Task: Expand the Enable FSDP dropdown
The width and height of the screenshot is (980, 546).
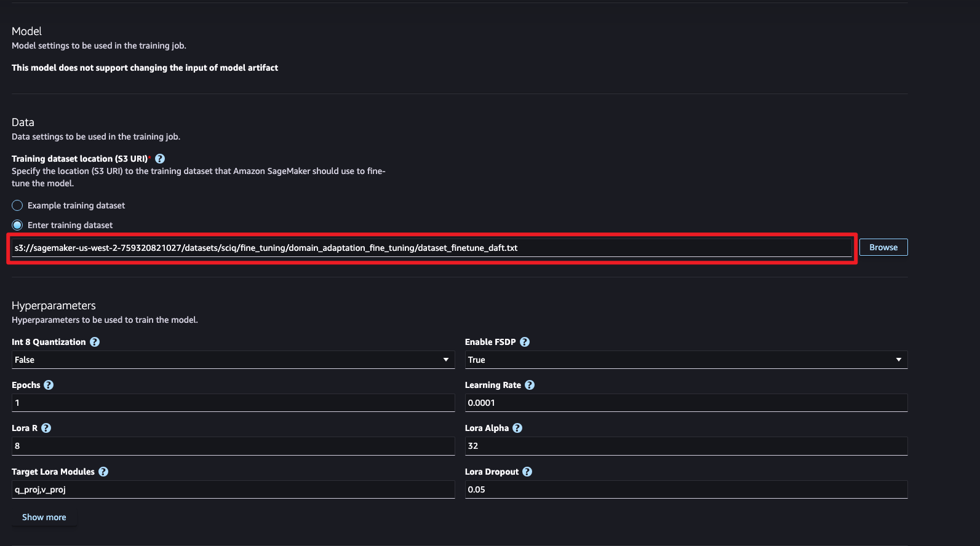Action: click(685, 360)
